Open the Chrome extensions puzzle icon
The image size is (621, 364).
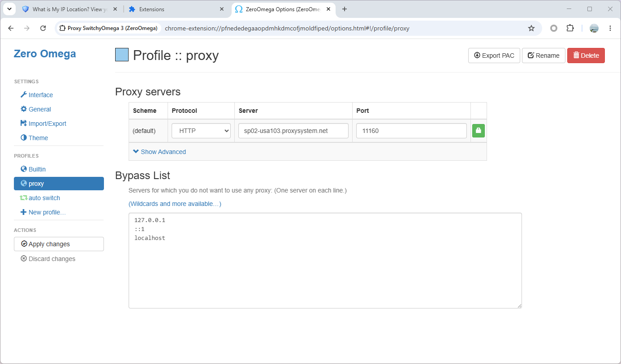click(x=570, y=28)
